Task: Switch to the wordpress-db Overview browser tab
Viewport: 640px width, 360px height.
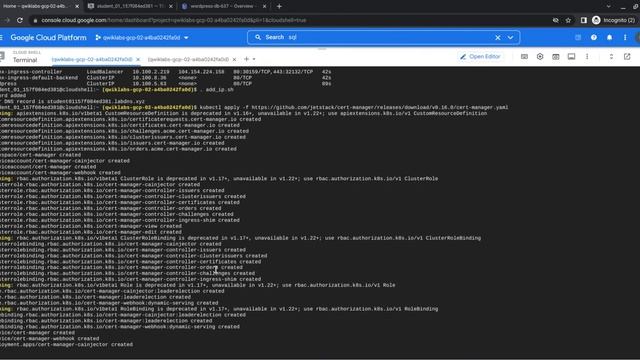Action: [223, 6]
